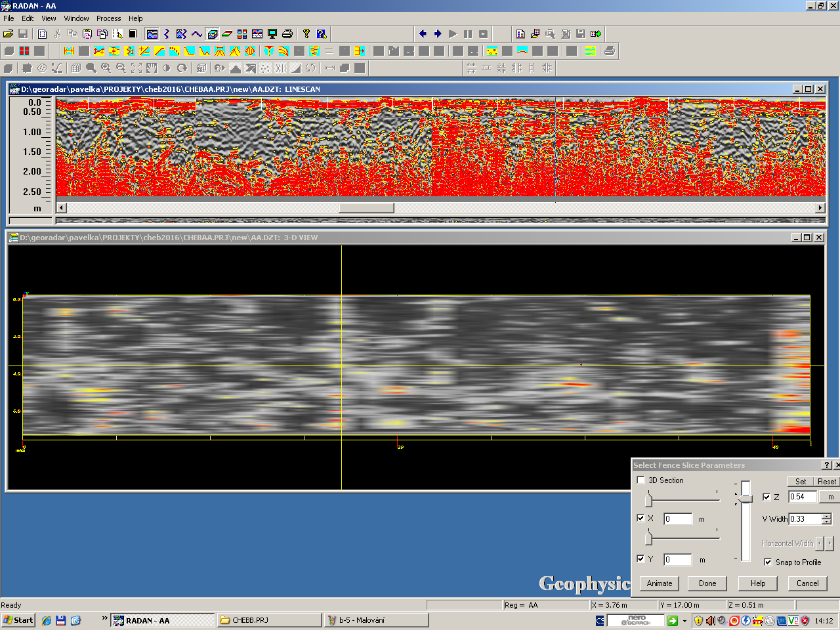Click the monitor display icon
The image size is (840, 630).
click(x=272, y=33)
